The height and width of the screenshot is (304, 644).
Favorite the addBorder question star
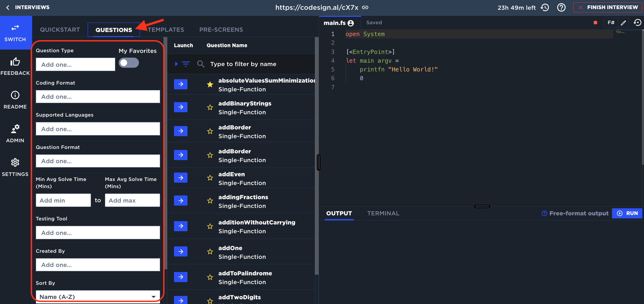(210, 131)
